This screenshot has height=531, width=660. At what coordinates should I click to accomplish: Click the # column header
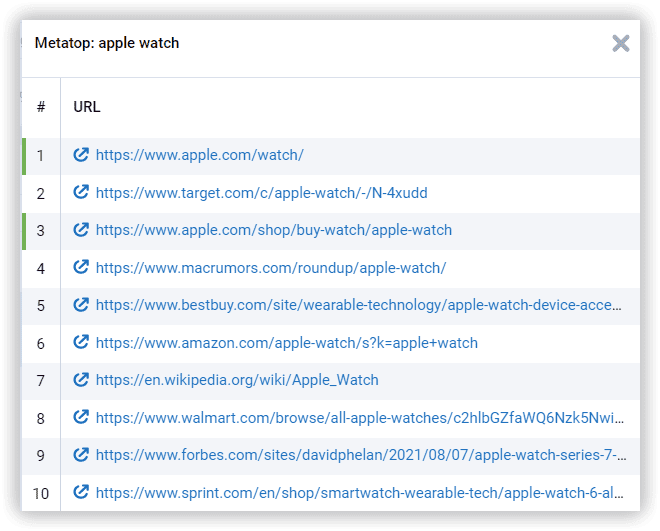(x=41, y=107)
